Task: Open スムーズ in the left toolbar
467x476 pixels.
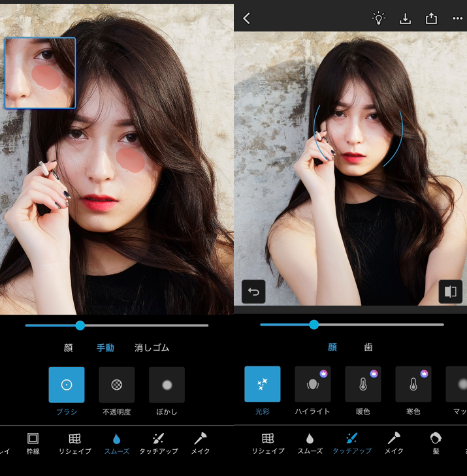Action: click(x=117, y=443)
